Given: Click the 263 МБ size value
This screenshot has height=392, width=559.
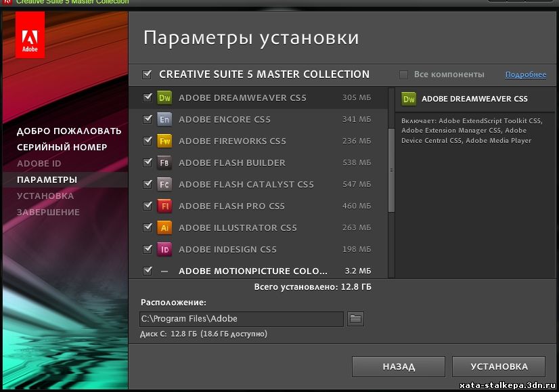Looking at the screenshot, I should click(357, 227).
